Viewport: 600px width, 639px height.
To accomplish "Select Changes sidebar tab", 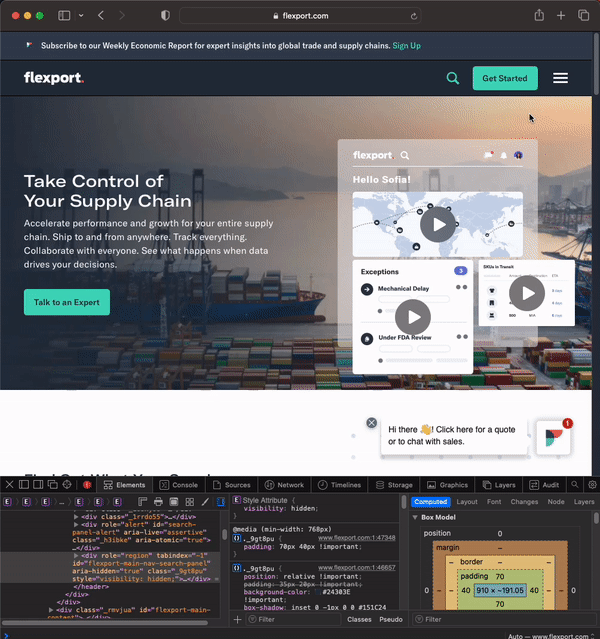I will pos(524,502).
